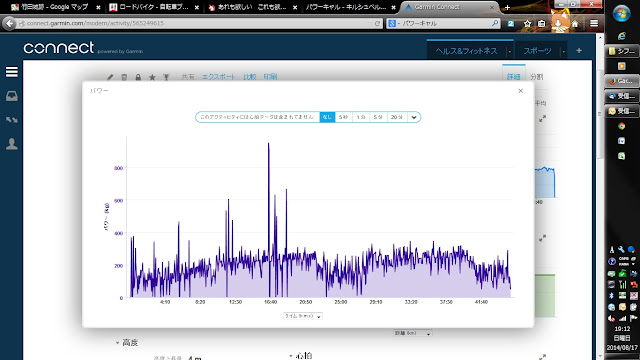The height and width of the screenshot is (360, 640).
Task: Select the なし smoothing option
Action: 327,117
